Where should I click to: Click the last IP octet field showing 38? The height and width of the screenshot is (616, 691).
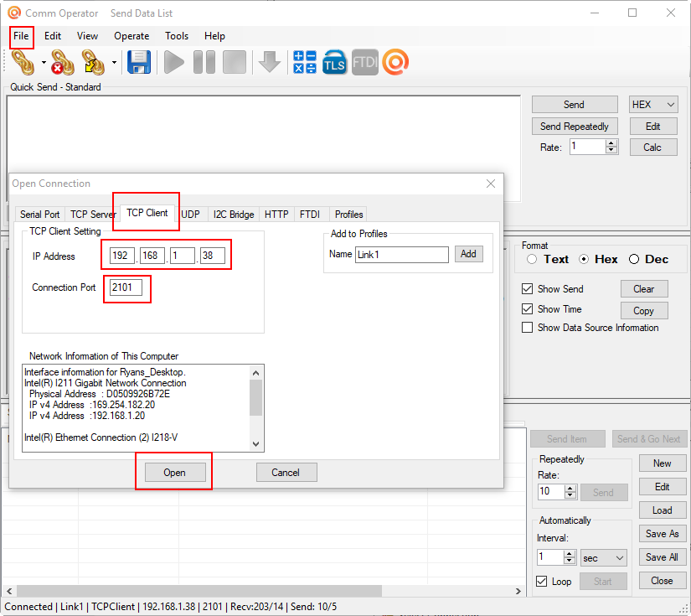pos(213,256)
